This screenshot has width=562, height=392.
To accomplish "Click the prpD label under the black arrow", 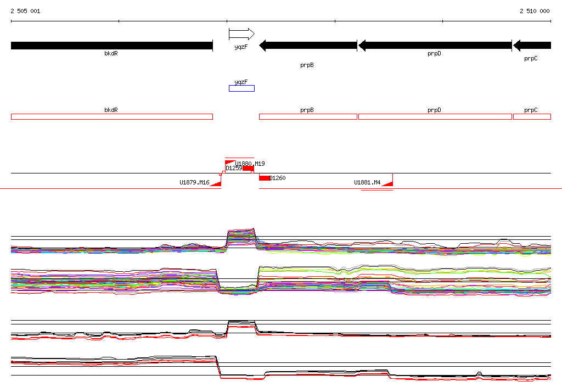I will coord(434,53).
